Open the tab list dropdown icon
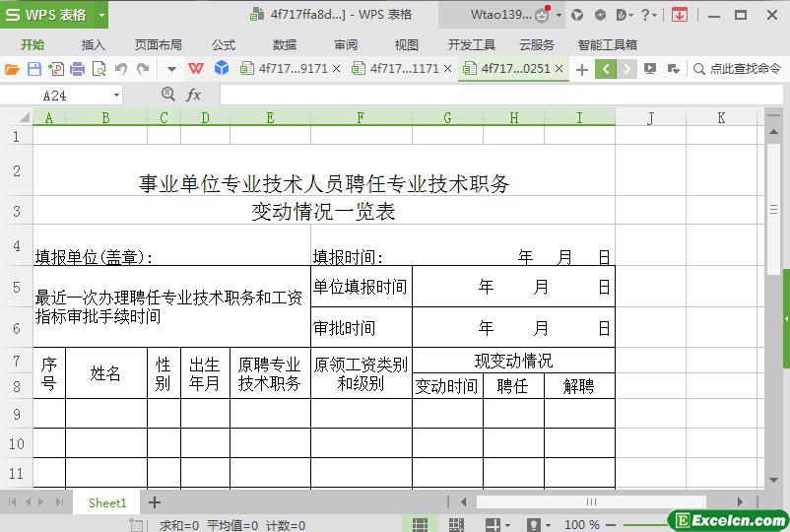790x532 pixels. [x=673, y=69]
